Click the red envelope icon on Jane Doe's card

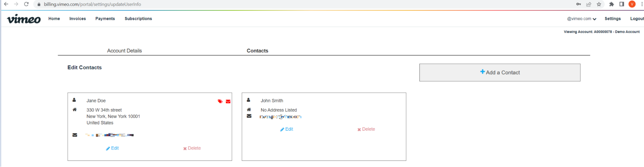click(228, 102)
